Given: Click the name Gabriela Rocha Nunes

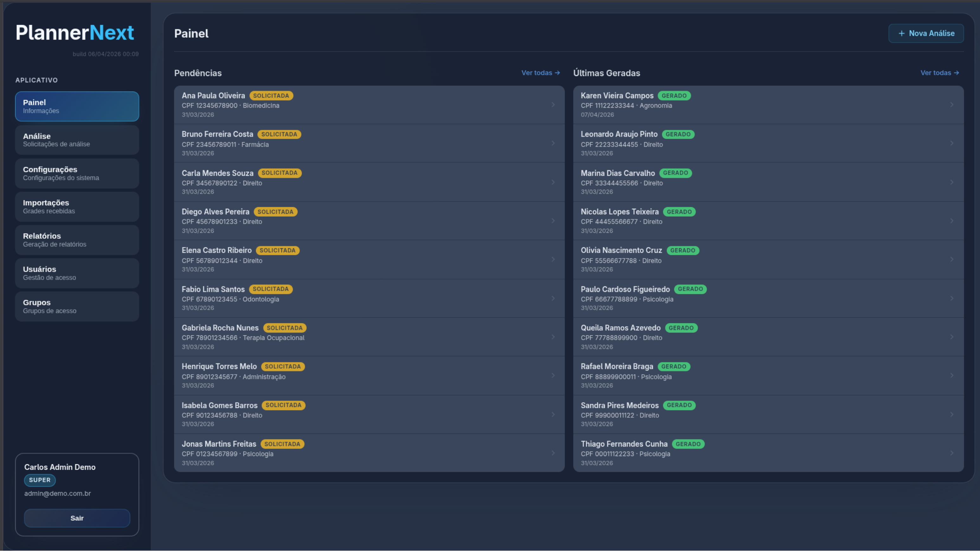Looking at the screenshot, I should [x=220, y=328].
